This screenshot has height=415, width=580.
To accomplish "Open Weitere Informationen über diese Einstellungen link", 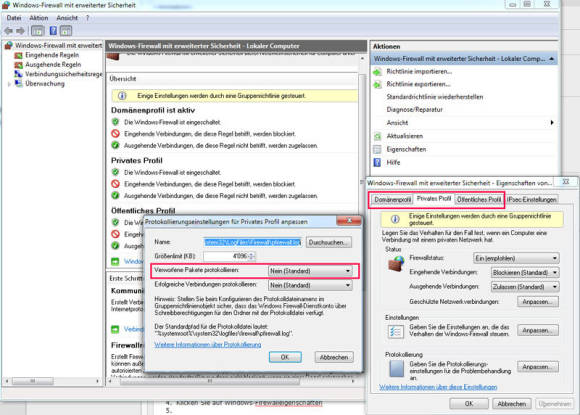I will coord(438,387).
